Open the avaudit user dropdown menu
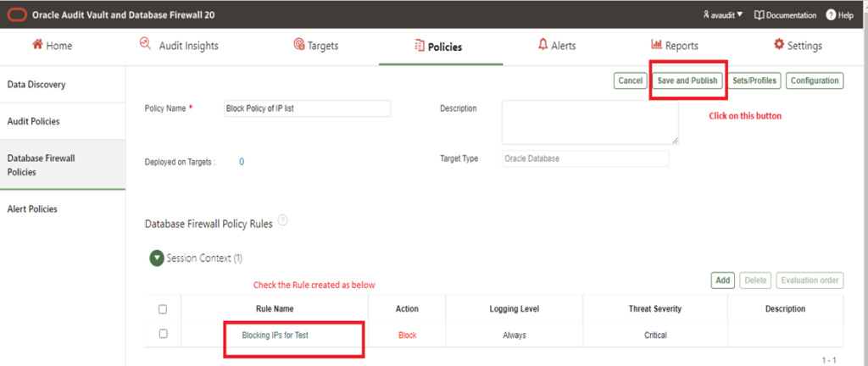Screen dimensions: 868x366 pos(722,15)
